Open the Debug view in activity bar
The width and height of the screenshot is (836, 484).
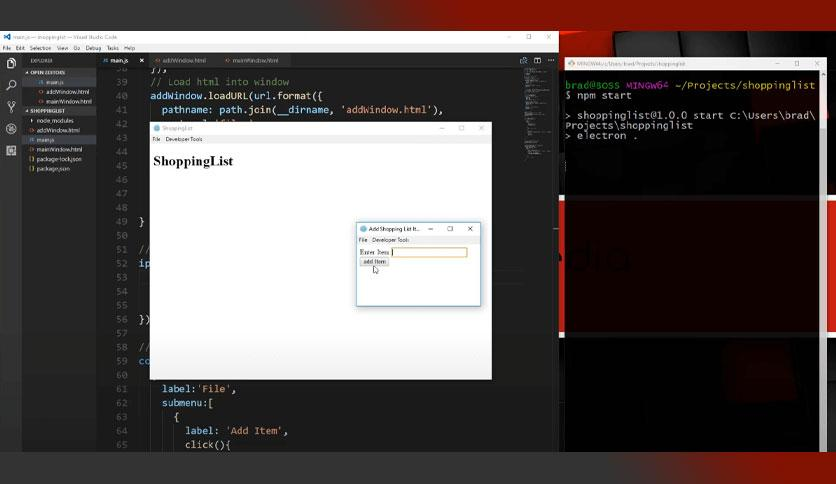[x=11, y=129]
